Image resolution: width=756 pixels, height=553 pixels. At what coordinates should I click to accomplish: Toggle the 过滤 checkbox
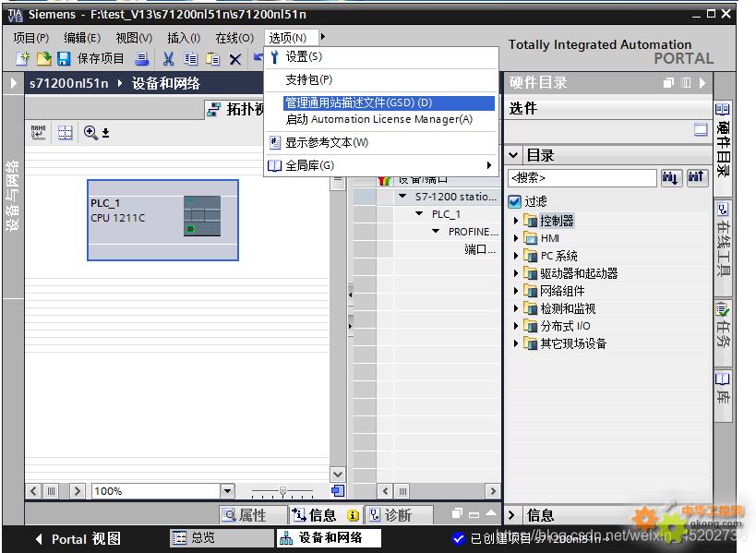[x=515, y=201]
